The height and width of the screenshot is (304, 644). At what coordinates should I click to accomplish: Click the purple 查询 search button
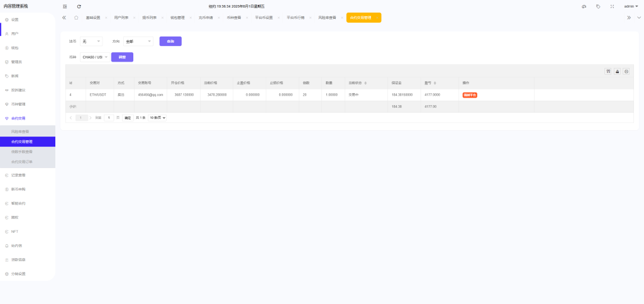[x=170, y=42]
